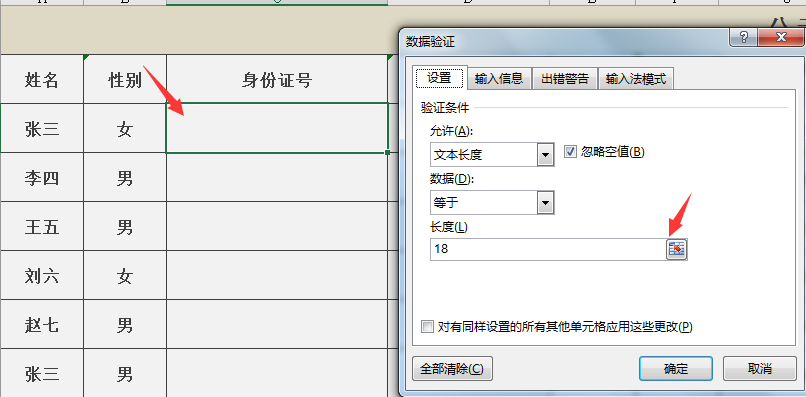The image size is (806, 397).
Task: Click the range selector icon beside the length field
Action: click(x=676, y=249)
